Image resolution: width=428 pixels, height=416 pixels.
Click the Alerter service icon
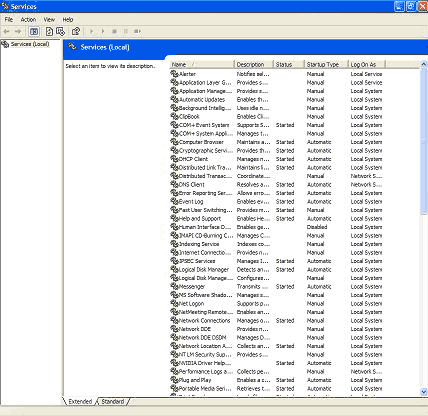pos(174,74)
